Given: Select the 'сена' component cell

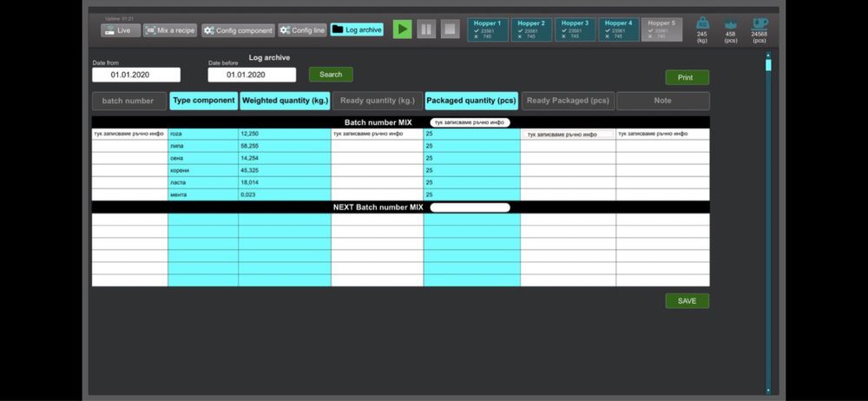Looking at the screenshot, I should [x=203, y=159].
